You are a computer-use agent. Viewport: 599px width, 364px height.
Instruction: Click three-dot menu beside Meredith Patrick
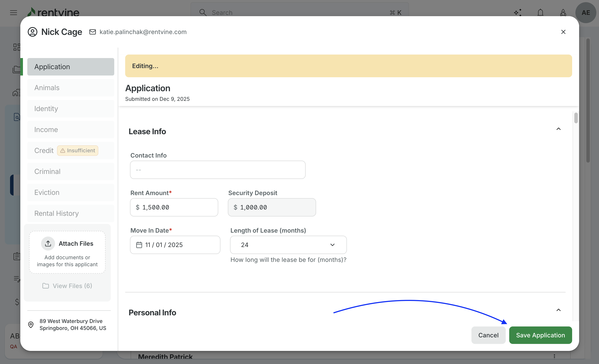click(554, 356)
